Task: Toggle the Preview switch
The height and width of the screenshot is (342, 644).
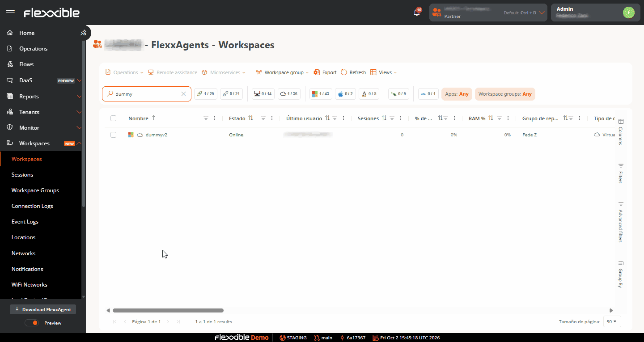Action: click(31, 323)
